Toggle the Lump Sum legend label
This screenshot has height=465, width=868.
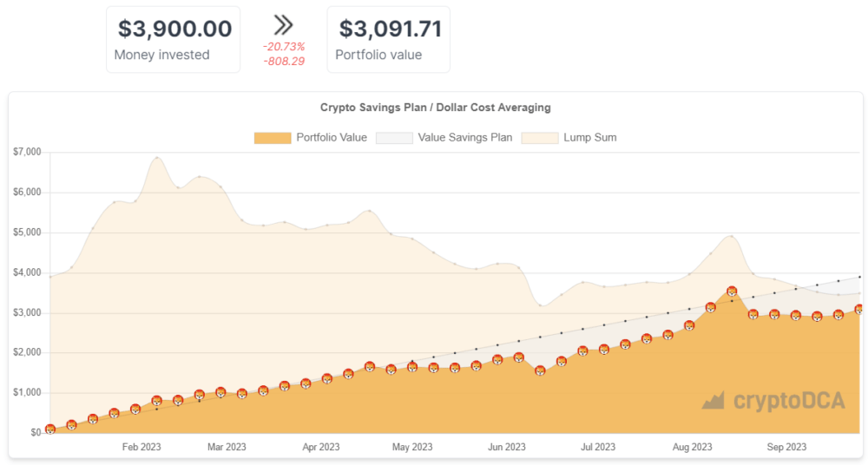(x=590, y=138)
